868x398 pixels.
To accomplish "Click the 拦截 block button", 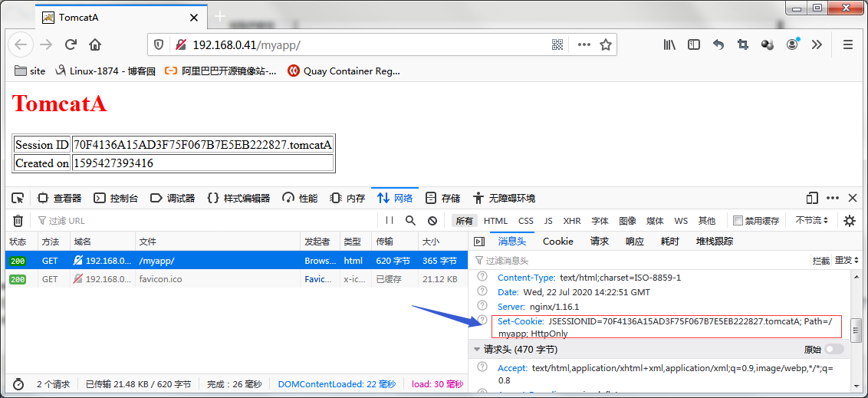I will (821, 260).
